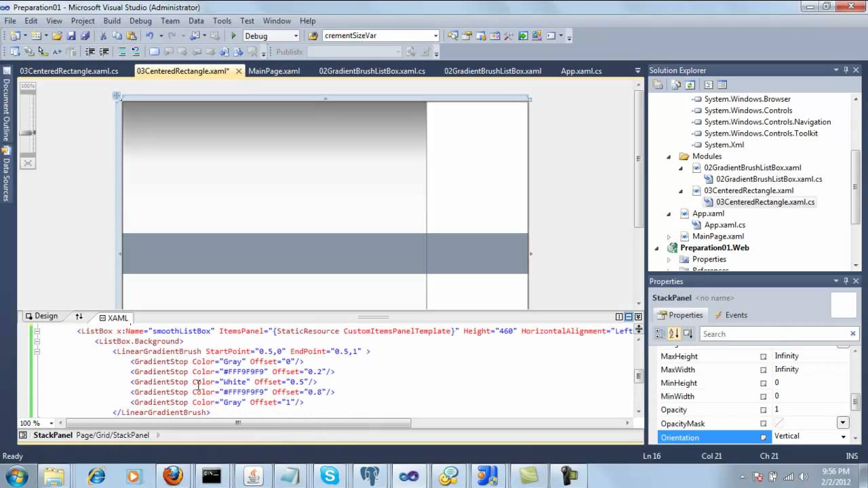
Task: Open the Data Sources side panel
Action: pyautogui.click(x=6, y=174)
